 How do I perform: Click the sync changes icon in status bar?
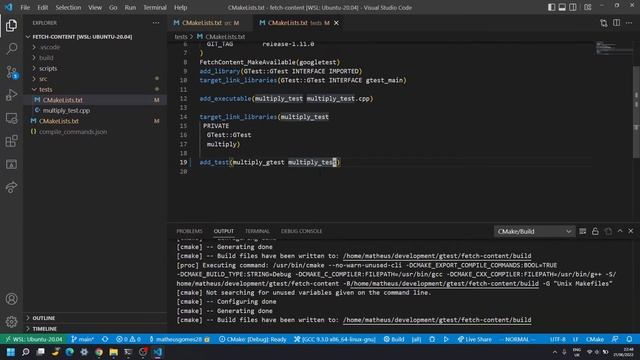coord(105,339)
